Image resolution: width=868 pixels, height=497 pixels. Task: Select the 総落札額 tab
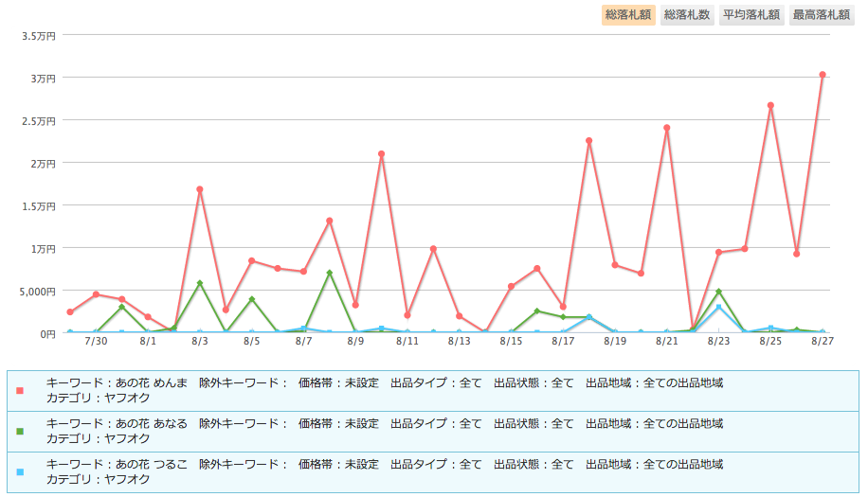[x=628, y=14]
